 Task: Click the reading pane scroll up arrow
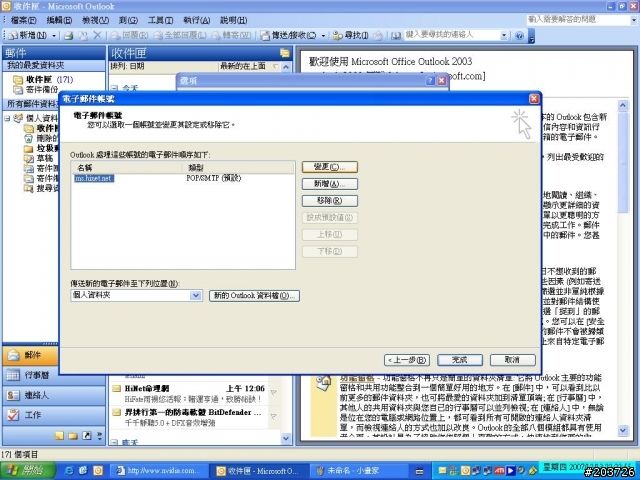click(x=623, y=106)
